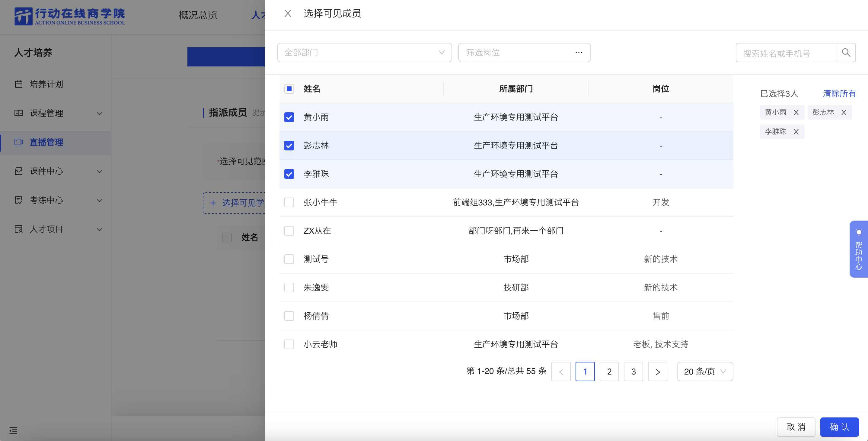Click position cell 开发

660,202
